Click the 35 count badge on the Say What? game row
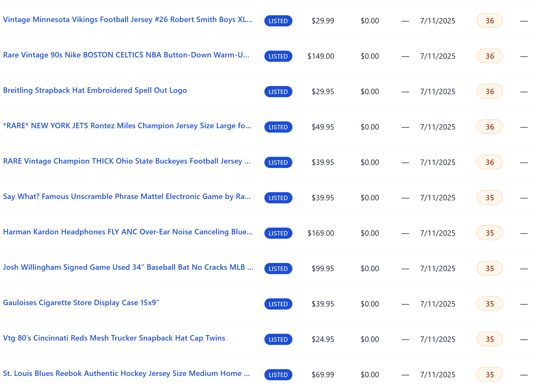This screenshot has width=544, height=392. [489, 197]
